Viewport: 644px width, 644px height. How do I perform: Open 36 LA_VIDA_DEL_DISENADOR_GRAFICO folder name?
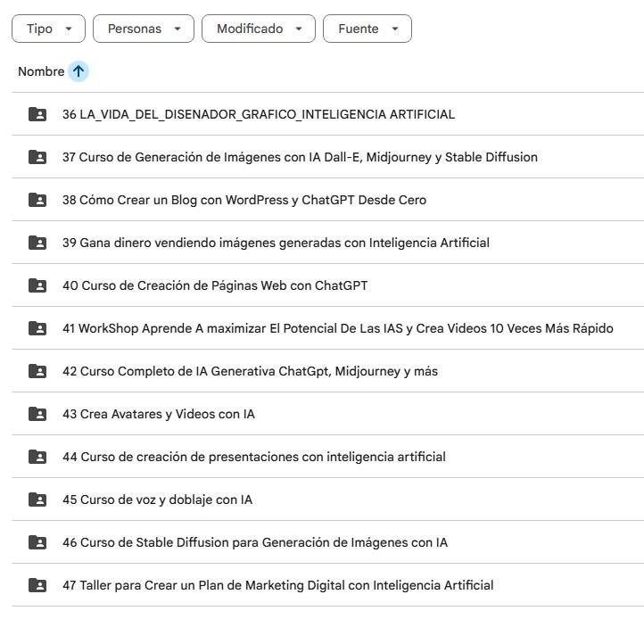coord(259,114)
